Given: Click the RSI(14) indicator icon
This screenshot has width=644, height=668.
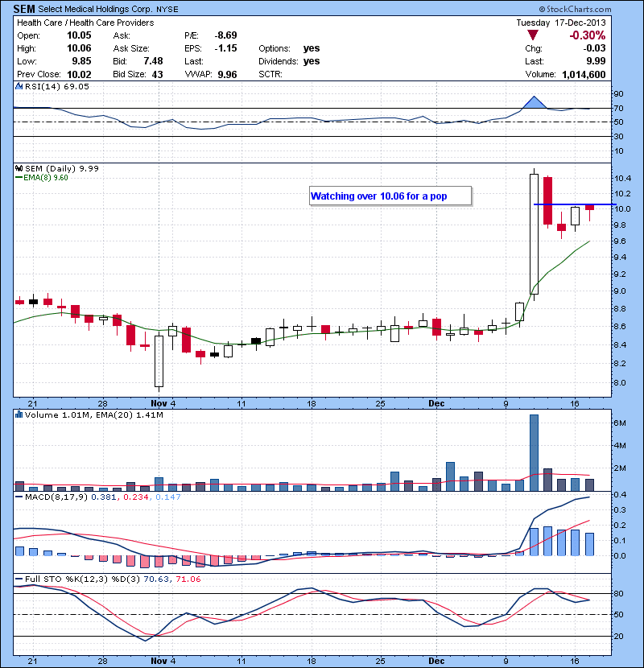Looking at the screenshot, I should tap(19, 86).
